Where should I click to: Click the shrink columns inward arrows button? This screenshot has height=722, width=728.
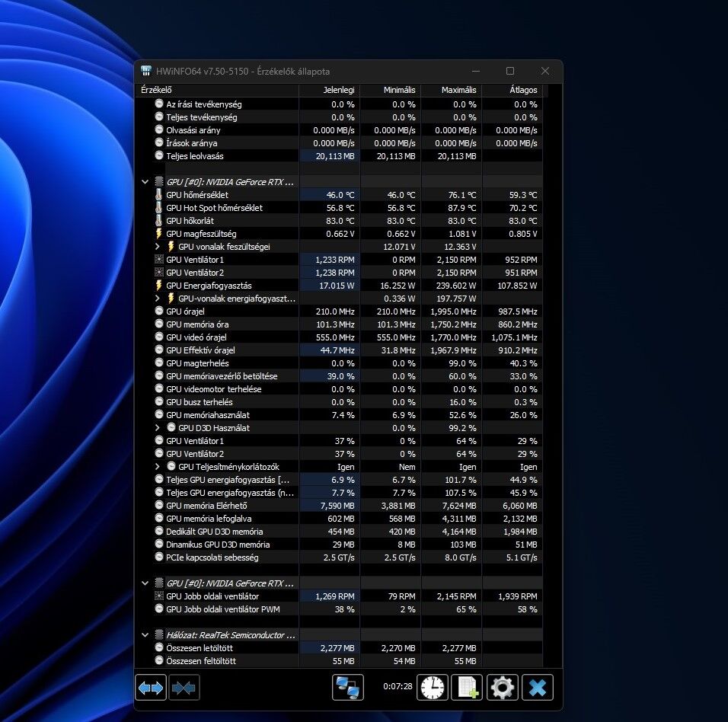click(184, 688)
